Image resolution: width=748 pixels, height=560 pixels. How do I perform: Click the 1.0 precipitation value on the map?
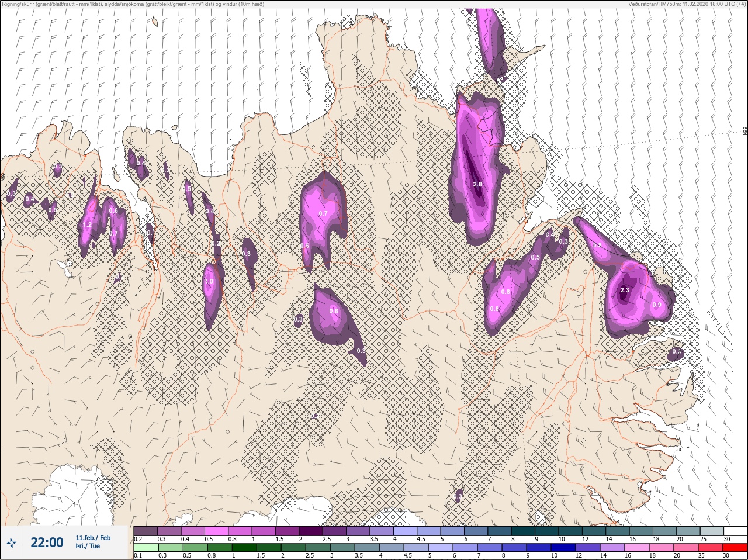(x=209, y=282)
